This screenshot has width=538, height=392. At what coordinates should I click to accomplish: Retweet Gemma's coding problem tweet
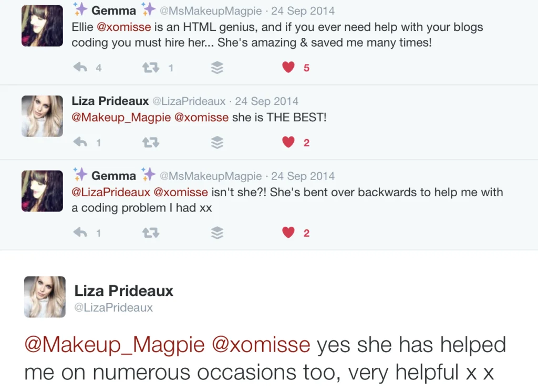point(151,232)
